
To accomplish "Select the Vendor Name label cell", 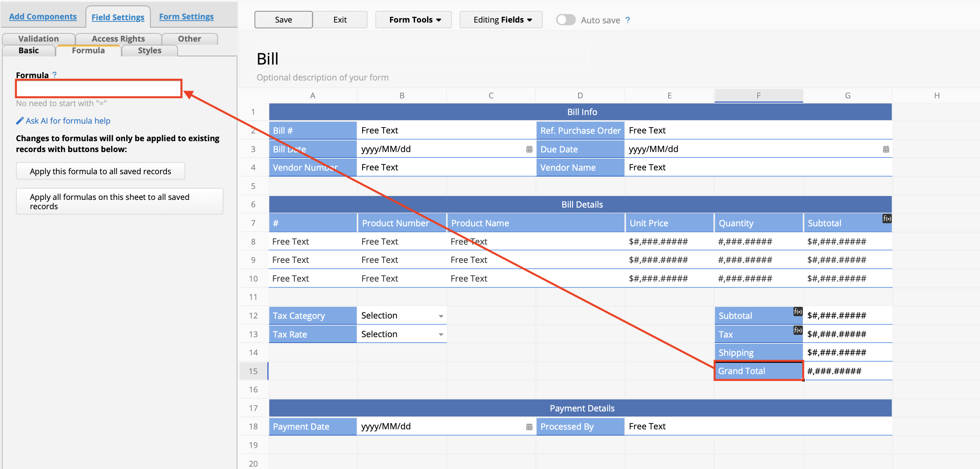I will click(x=581, y=167).
